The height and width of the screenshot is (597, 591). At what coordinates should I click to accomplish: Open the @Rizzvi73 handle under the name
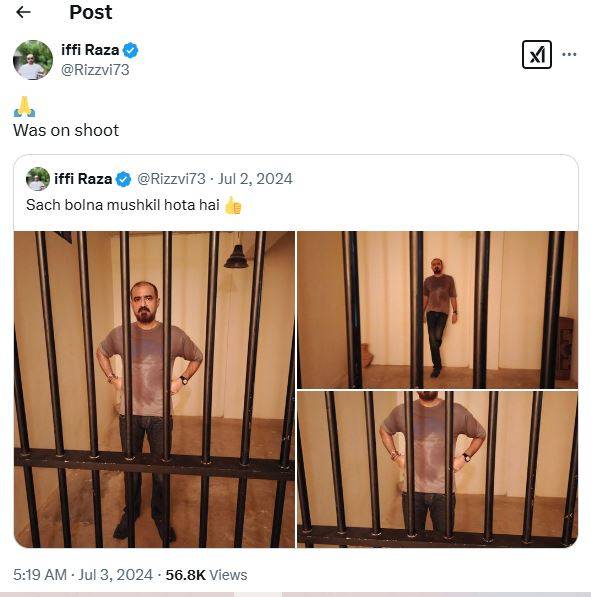(95, 70)
